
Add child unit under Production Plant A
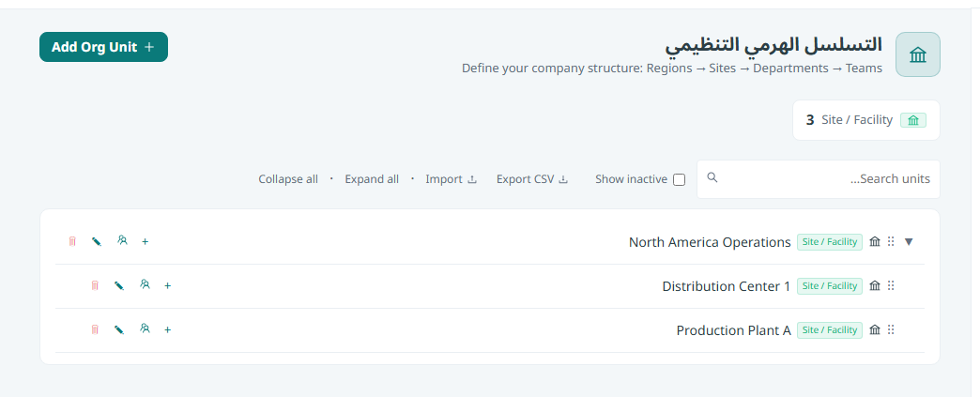(x=167, y=329)
